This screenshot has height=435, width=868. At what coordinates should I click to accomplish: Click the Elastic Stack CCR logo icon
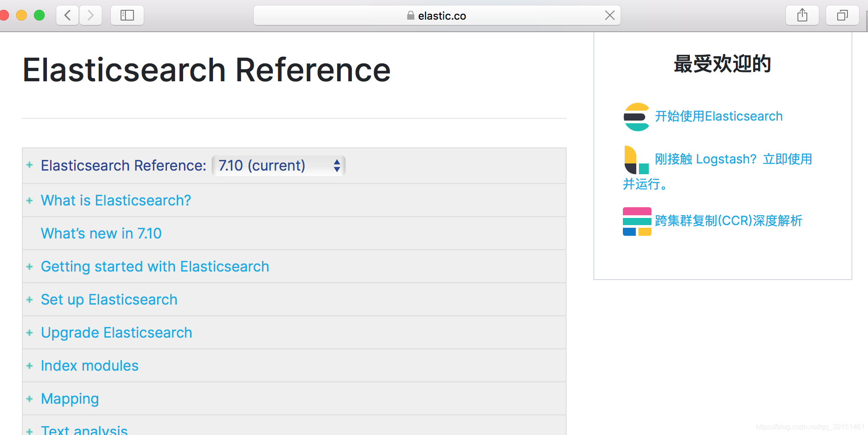(x=637, y=222)
